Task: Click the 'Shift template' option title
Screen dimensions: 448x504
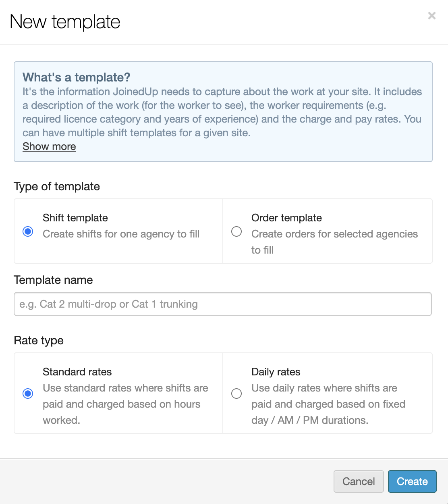Action: tap(75, 218)
